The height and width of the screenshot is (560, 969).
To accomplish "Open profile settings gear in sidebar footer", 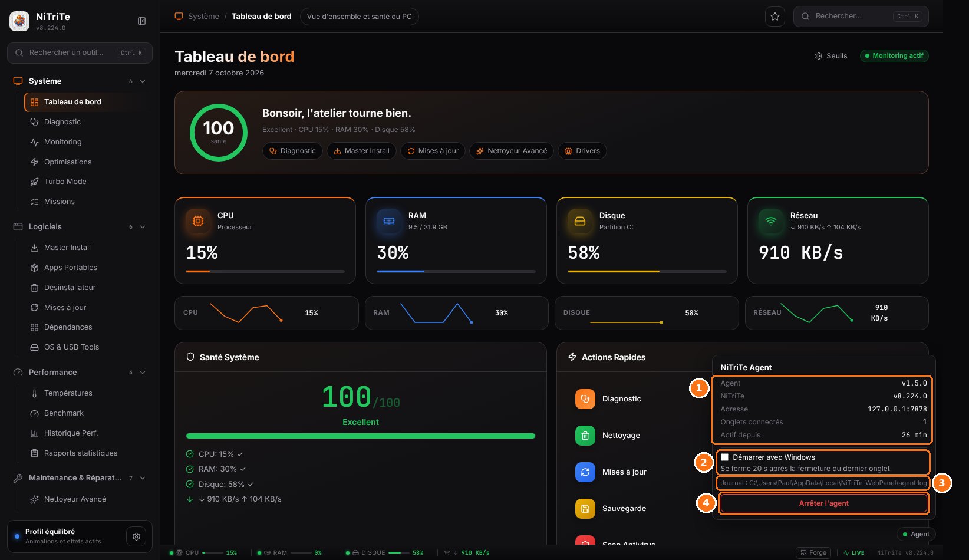I will point(136,536).
